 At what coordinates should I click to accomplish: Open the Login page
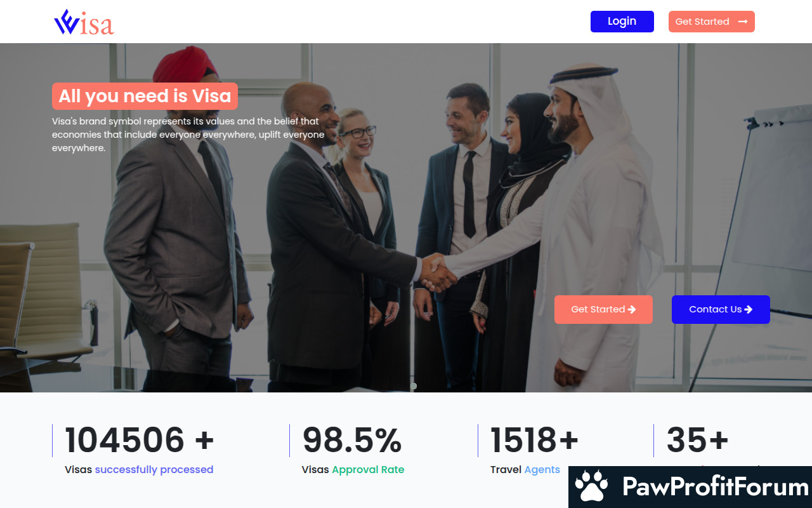(x=622, y=22)
